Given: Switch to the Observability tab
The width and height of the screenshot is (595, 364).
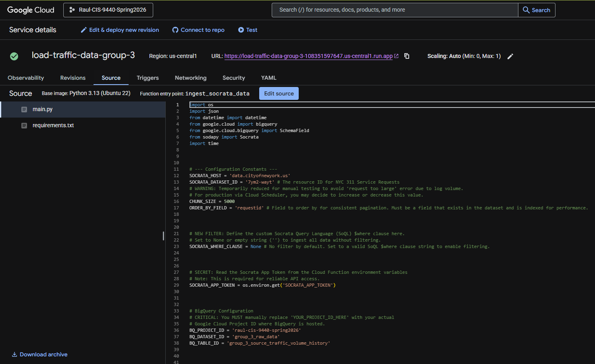Looking at the screenshot, I should click(26, 78).
